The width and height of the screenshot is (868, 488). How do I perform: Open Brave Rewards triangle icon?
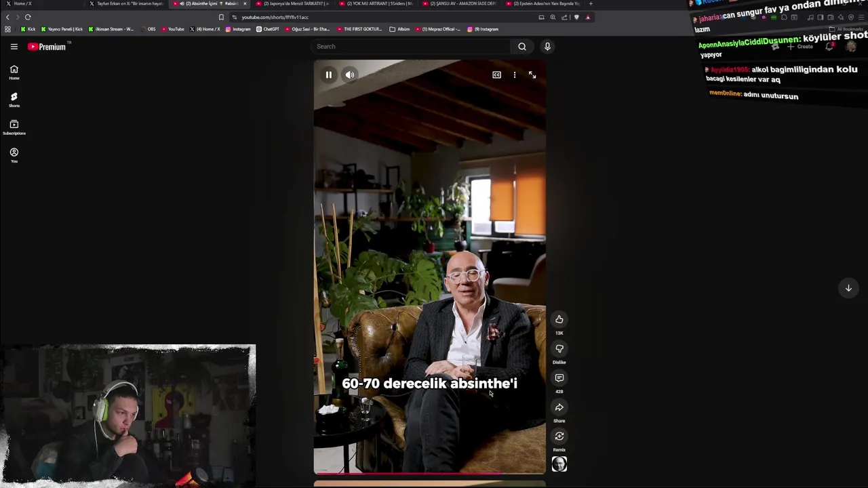point(588,17)
